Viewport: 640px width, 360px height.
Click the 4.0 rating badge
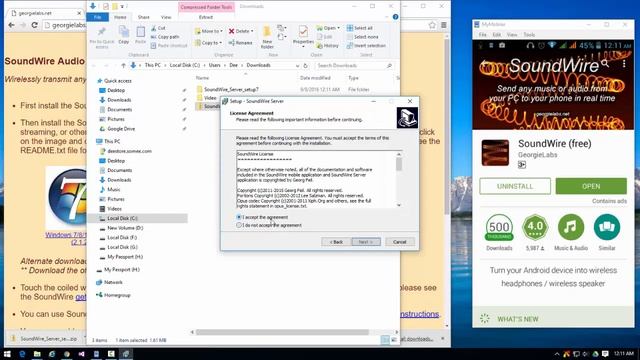535,227
